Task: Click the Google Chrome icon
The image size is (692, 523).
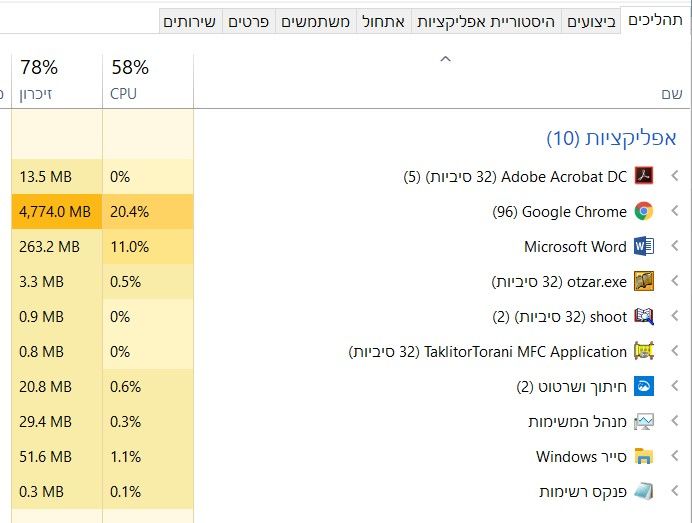Action: [644, 212]
